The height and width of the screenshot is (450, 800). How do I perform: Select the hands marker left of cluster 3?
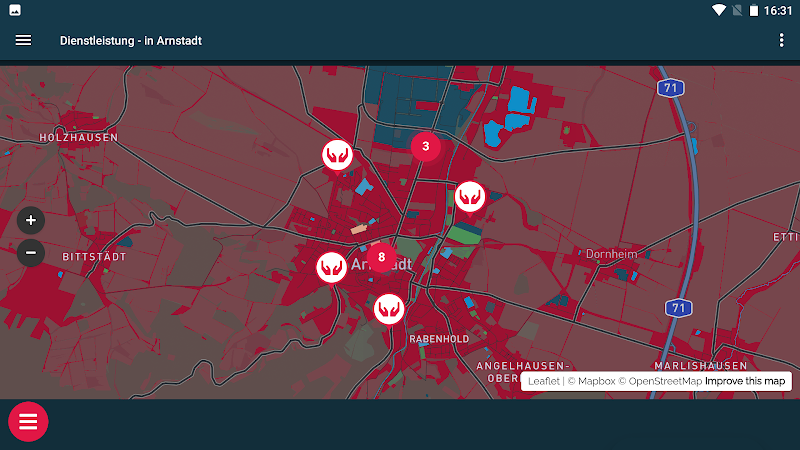[x=338, y=155]
